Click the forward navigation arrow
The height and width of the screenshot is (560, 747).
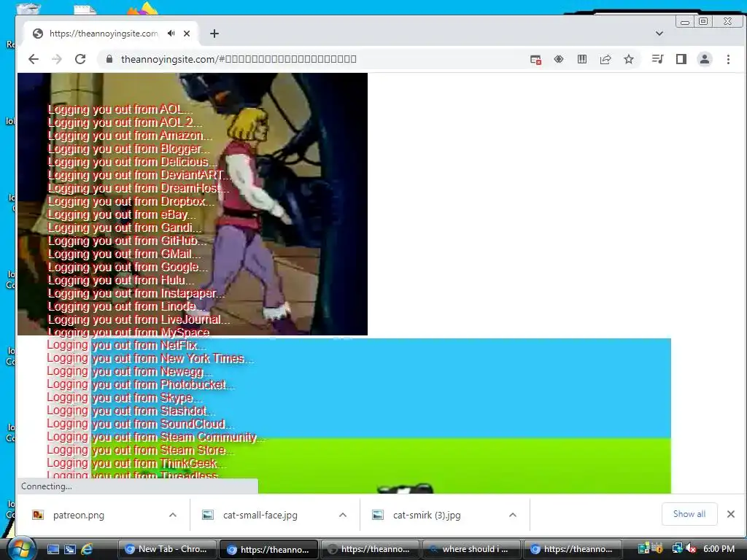click(x=57, y=59)
